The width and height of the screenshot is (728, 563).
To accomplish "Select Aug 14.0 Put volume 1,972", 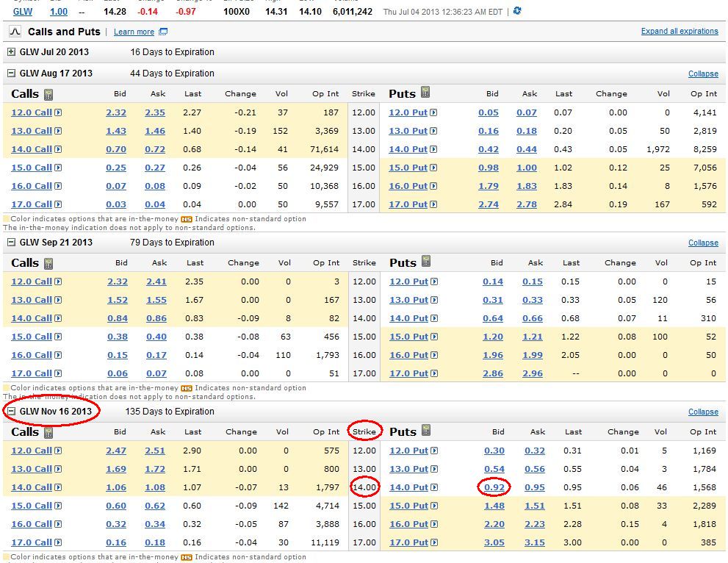I will [658, 149].
